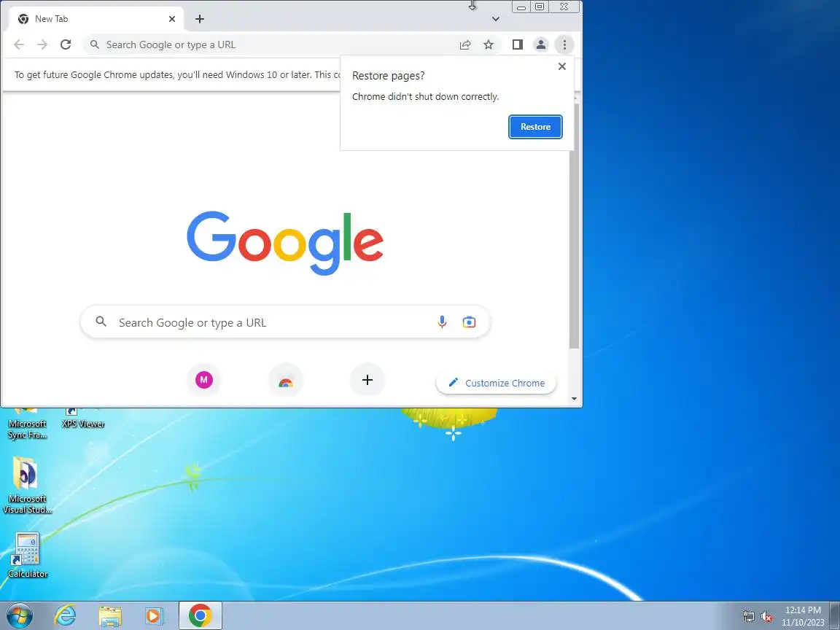
Task: Click the Show desktop strip
Action: click(835, 615)
